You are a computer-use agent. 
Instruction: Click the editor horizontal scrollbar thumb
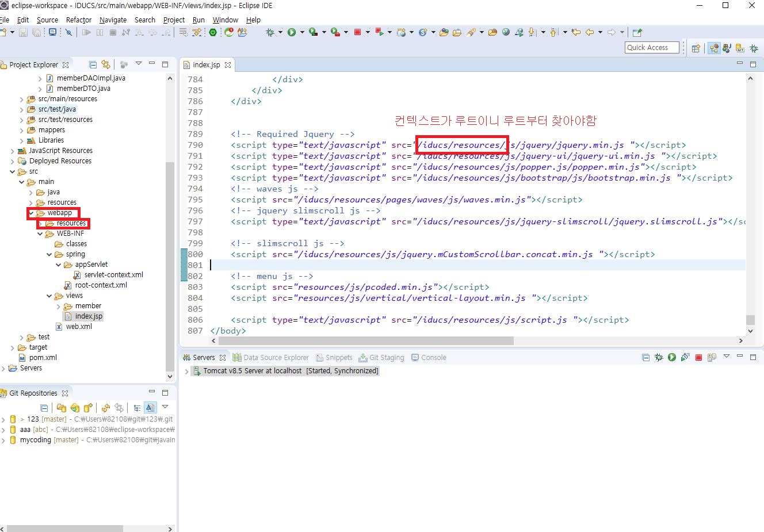click(366, 340)
